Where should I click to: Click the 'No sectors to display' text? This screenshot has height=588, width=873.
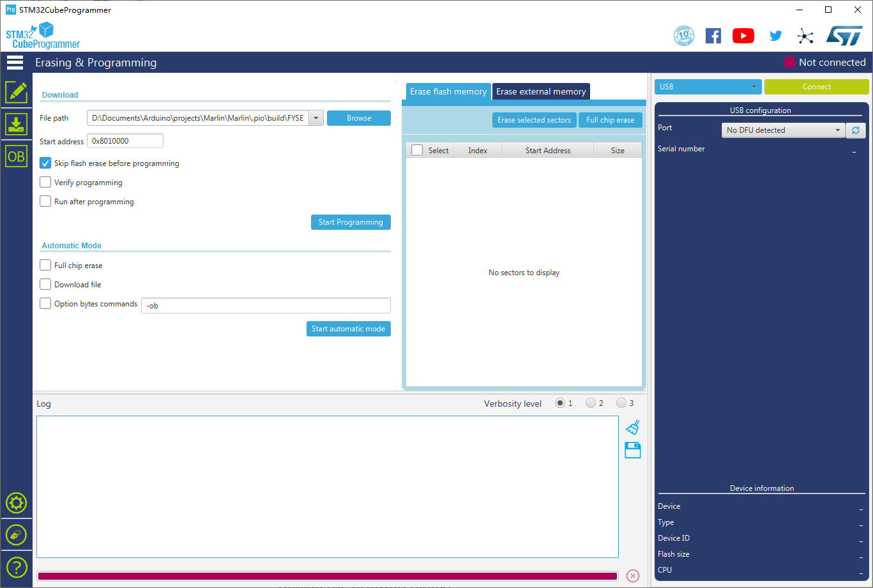pos(524,273)
